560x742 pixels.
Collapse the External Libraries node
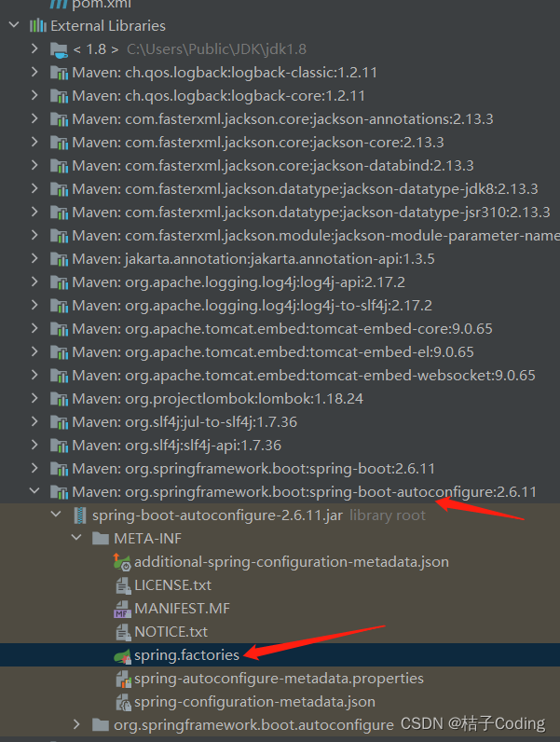pyautogui.click(x=14, y=24)
